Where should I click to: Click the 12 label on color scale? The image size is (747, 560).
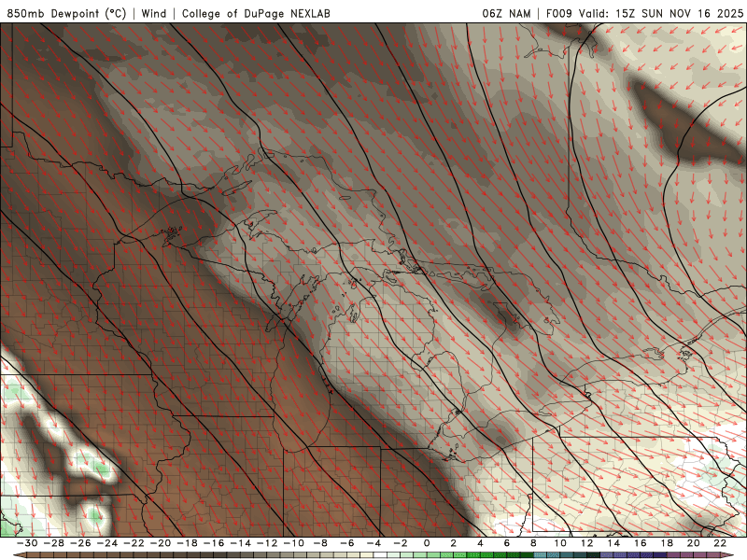[587, 543]
